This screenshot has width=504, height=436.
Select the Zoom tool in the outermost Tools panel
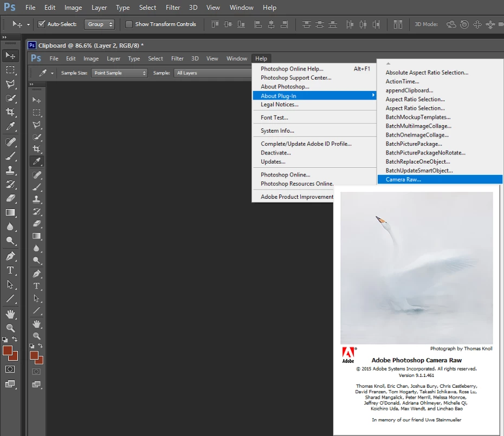(x=10, y=328)
